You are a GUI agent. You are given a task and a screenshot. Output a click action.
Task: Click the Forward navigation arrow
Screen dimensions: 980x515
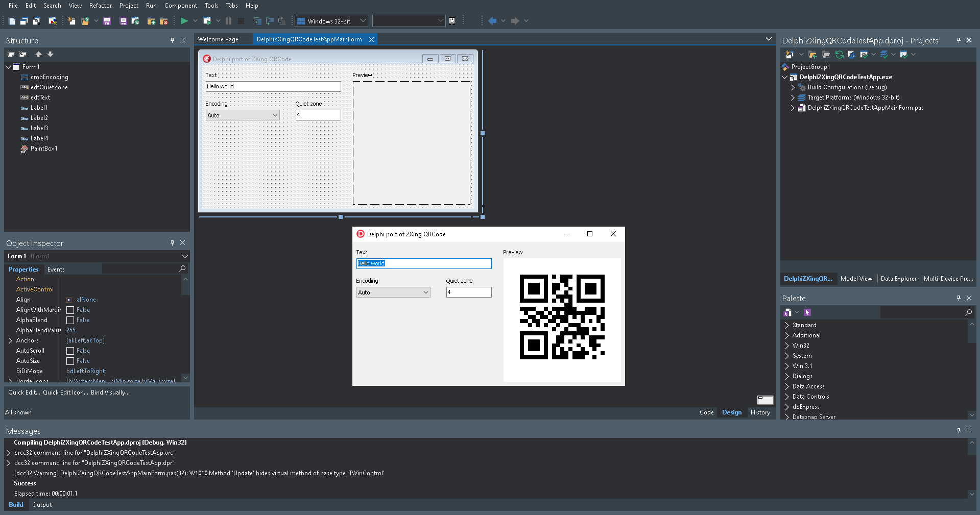(x=515, y=21)
